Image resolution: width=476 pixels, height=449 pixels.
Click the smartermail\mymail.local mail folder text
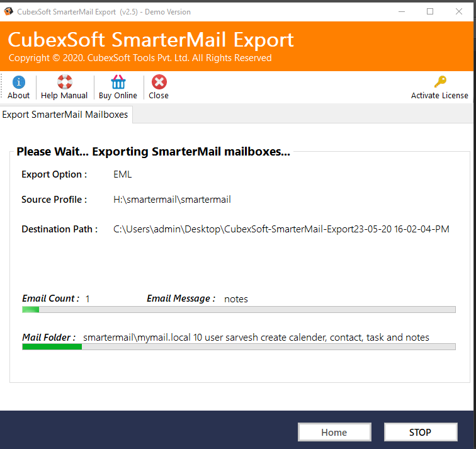point(256,338)
